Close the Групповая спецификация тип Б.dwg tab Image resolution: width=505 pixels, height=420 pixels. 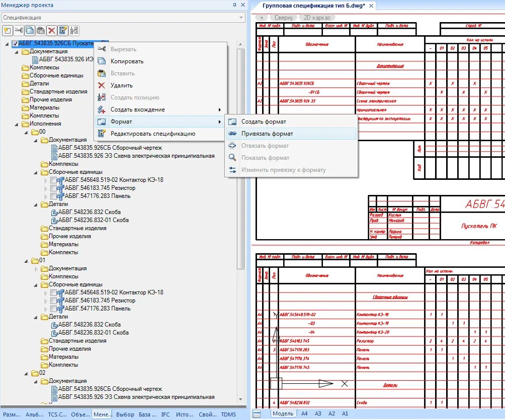pyautogui.click(x=371, y=6)
